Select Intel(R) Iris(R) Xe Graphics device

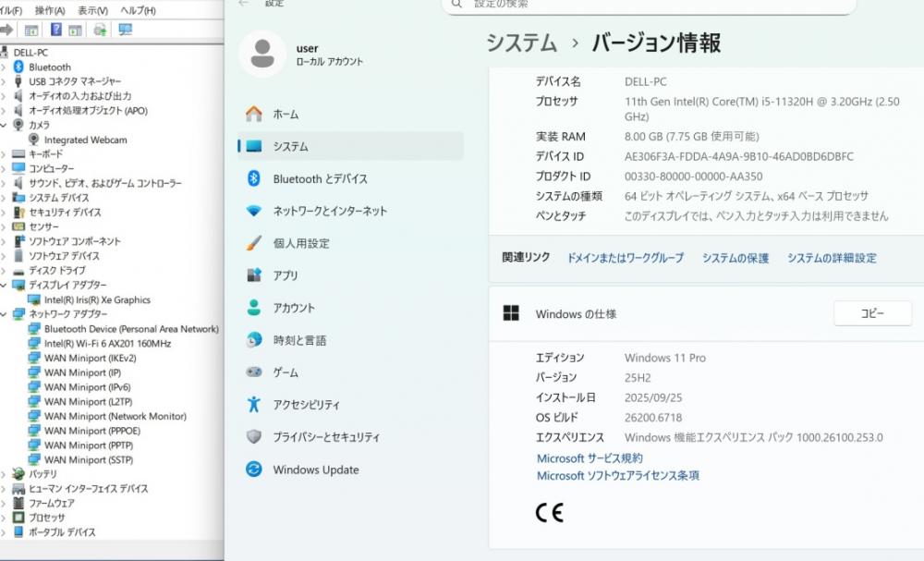click(x=96, y=299)
